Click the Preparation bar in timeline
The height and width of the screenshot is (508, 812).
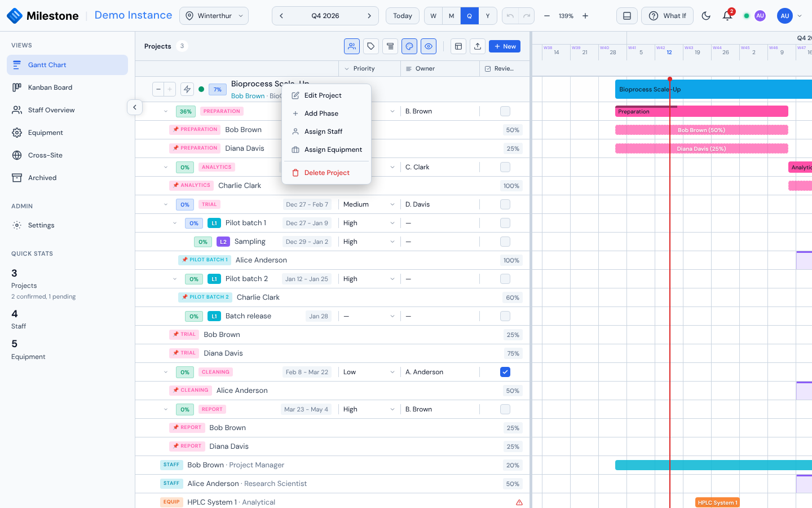click(x=701, y=112)
